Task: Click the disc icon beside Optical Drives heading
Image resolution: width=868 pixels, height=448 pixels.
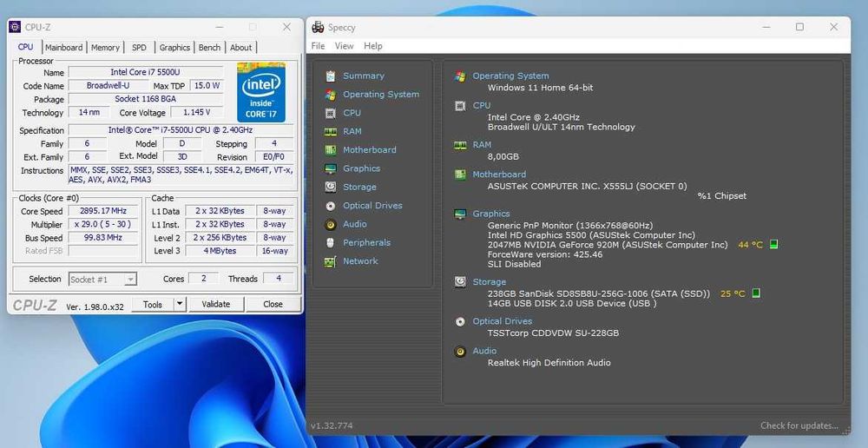Action: click(x=460, y=322)
